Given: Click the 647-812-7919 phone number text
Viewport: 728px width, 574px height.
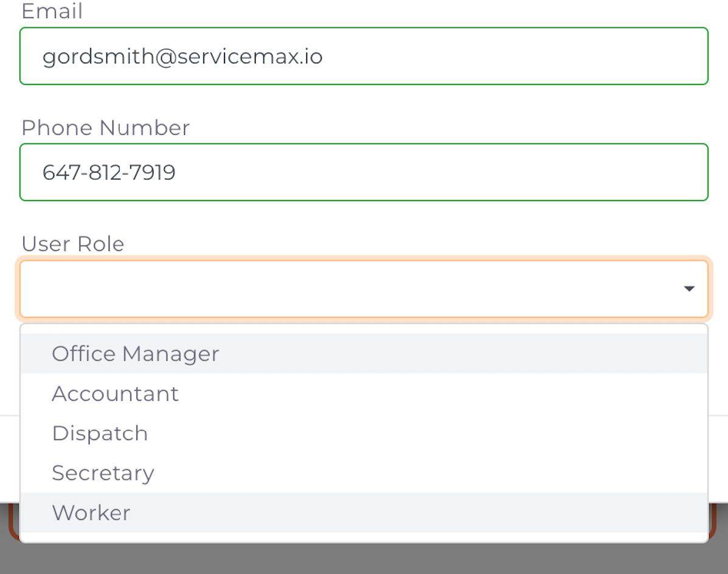Looking at the screenshot, I should point(109,173).
